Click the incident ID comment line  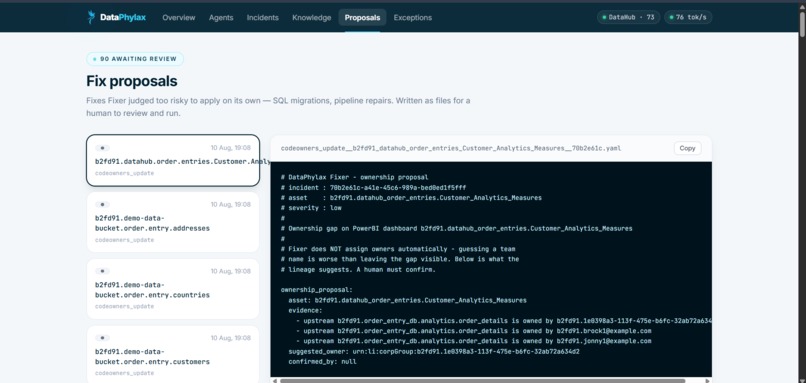tap(374, 188)
